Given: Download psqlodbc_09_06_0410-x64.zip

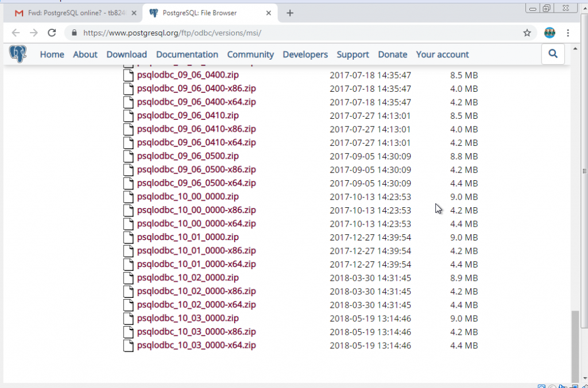Looking at the screenshot, I should pyautogui.click(x=196, y=142).
